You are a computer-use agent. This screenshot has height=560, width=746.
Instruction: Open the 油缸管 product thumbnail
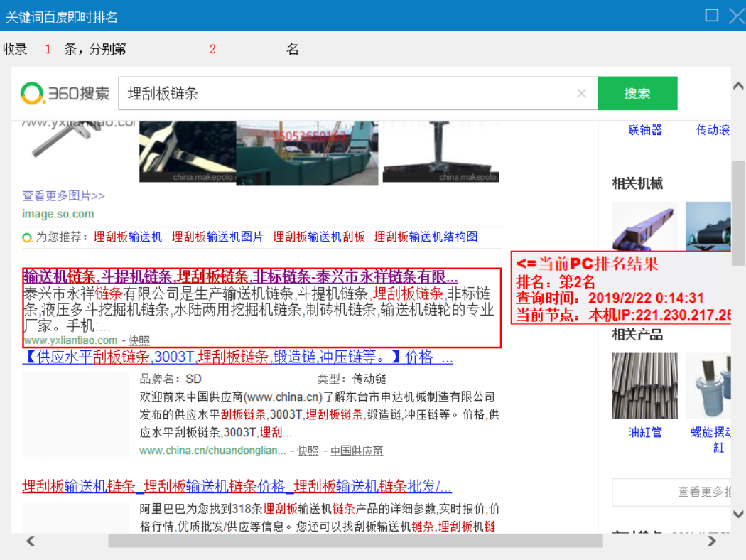[x=644, y=386]
